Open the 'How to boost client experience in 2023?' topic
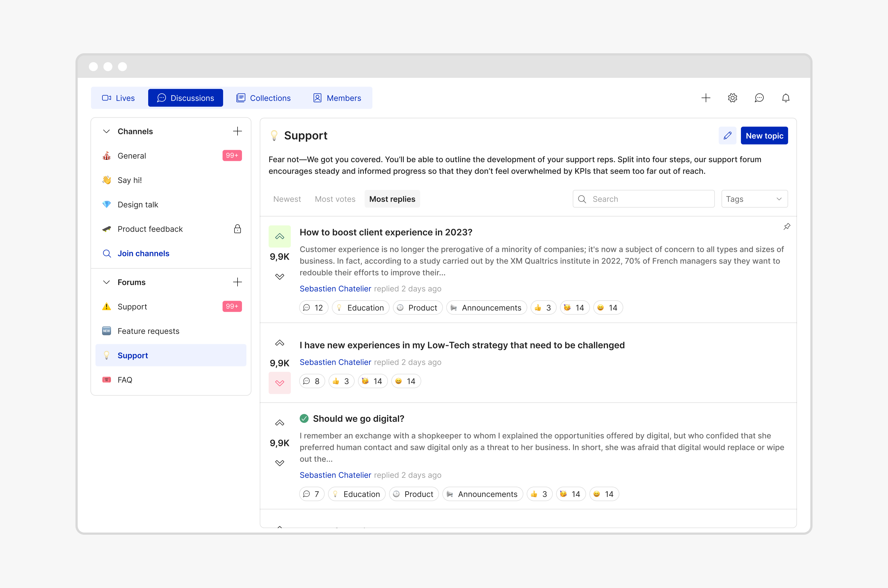Screen dimensions: 888x588 [386, 232]
